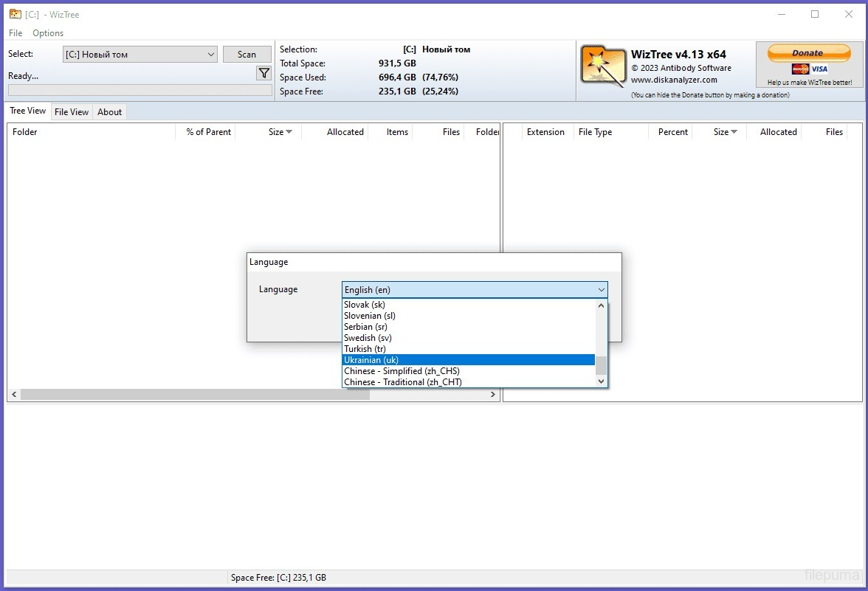Click the down arrow on the language list scrollbar

tap(600, 381)
